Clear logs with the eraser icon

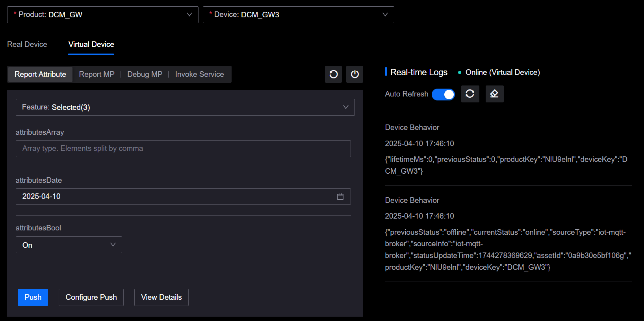pos(494,94)
